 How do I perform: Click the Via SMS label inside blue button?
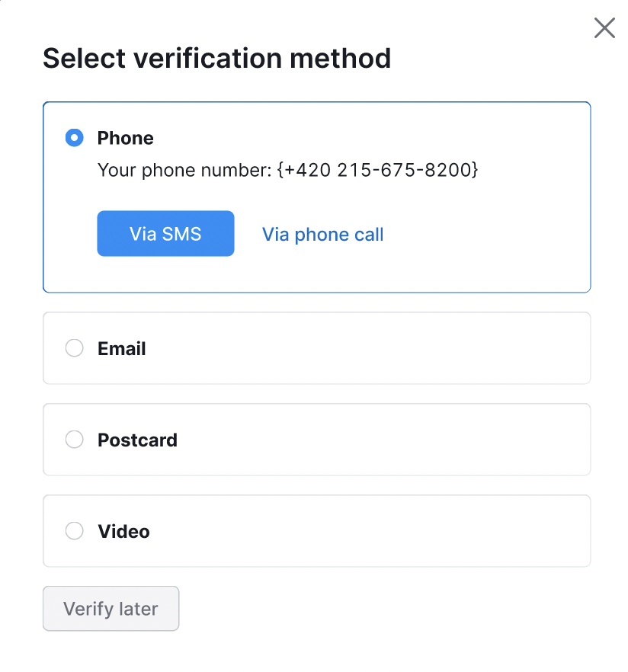tap(165, 233)
